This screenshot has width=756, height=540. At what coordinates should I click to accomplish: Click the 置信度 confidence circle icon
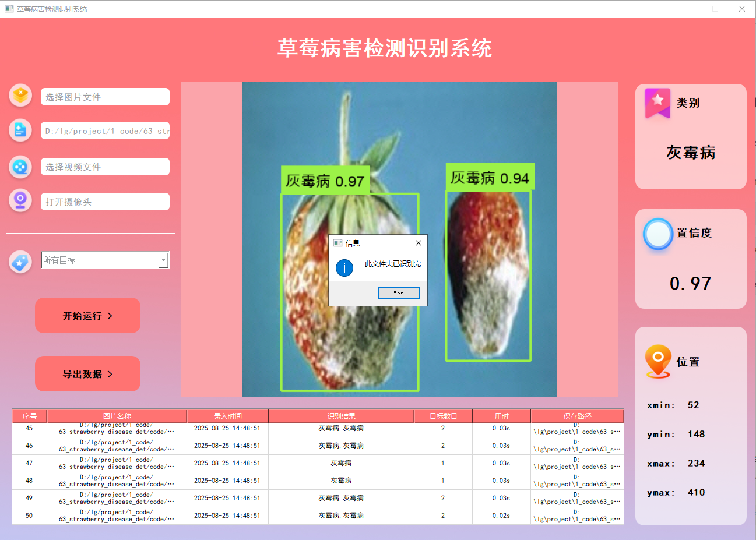tap(657, 234)
